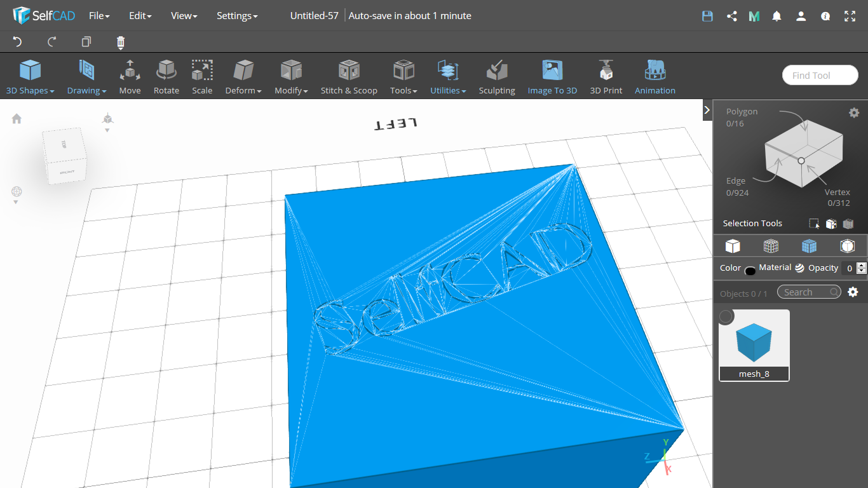Expand the Tools dropdown
Viewport: 868px width, 488px height.
(403, 77)
